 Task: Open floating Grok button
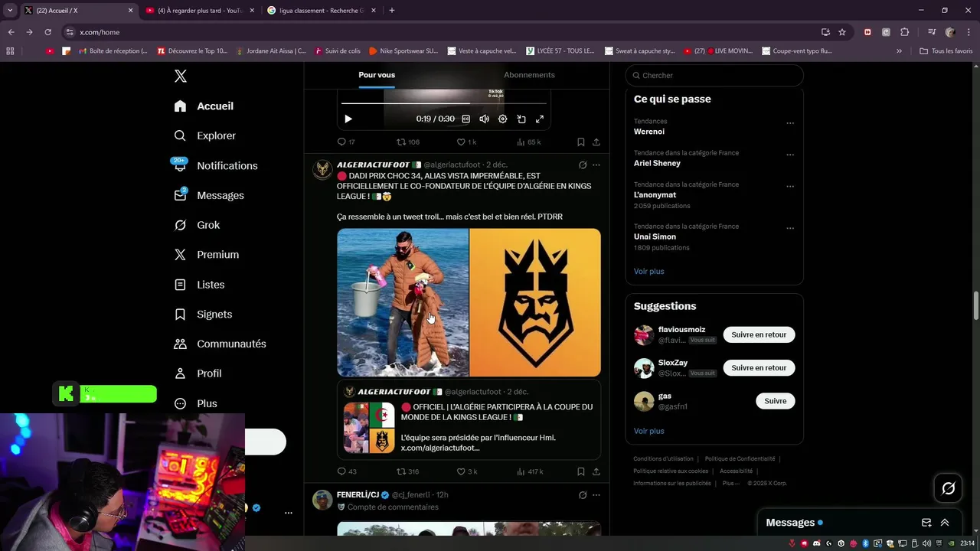click(949, 488)
